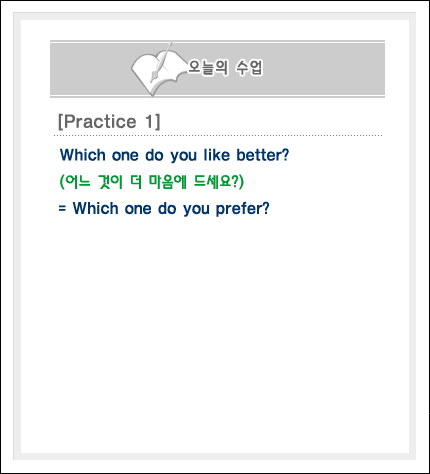Click the green Korean translation line
The width and height of the screenshot is (430, 474).
pyautogui.click(x=152, y=182)
